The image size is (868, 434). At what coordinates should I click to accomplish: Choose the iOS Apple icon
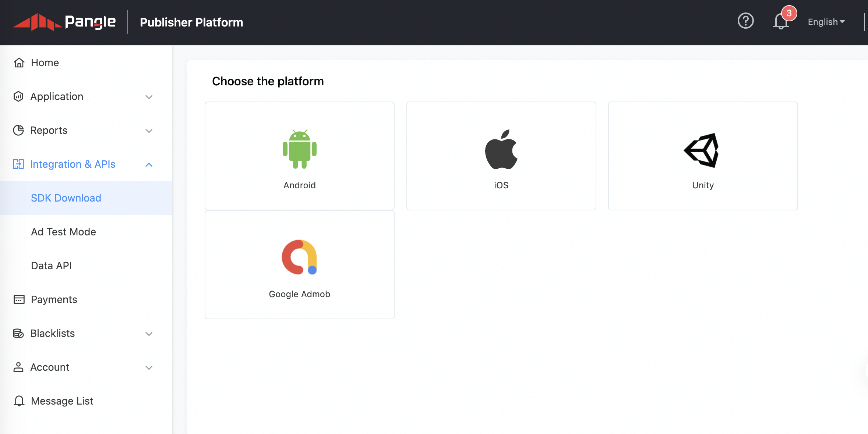[501, 149]
